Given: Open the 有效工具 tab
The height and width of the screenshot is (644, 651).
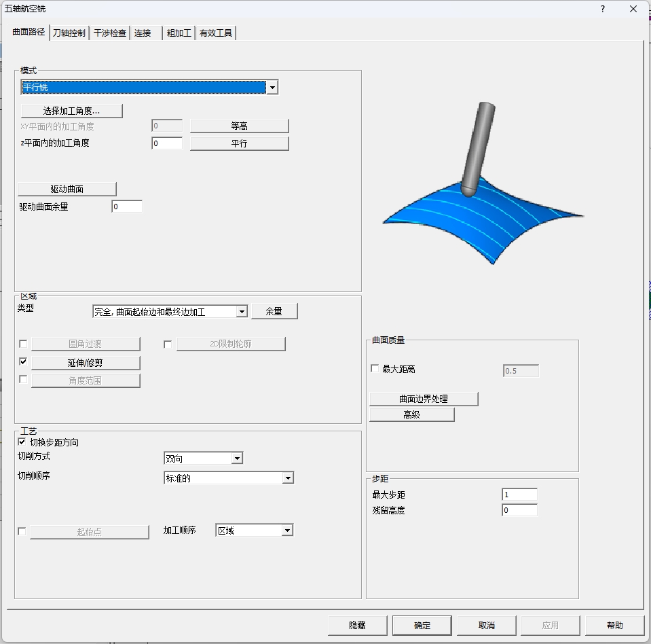Looking at the screenshot, I should click(x=215, y=33).
